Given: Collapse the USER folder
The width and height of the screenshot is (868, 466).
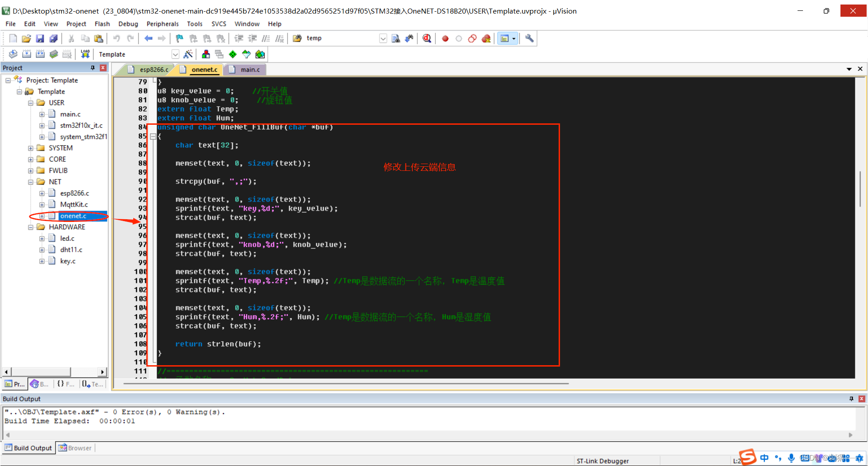Looking at the screenshot, I should [x=31, y=103].
